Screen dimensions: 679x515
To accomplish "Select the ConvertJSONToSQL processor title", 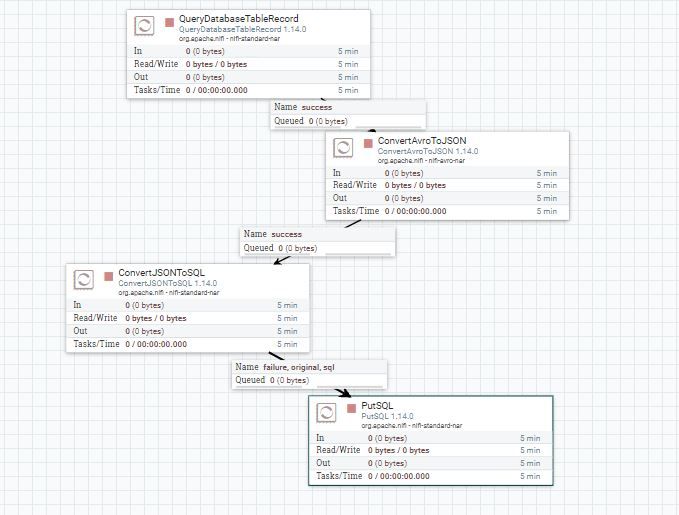I will pyautogui.click(x=162, y=273).
